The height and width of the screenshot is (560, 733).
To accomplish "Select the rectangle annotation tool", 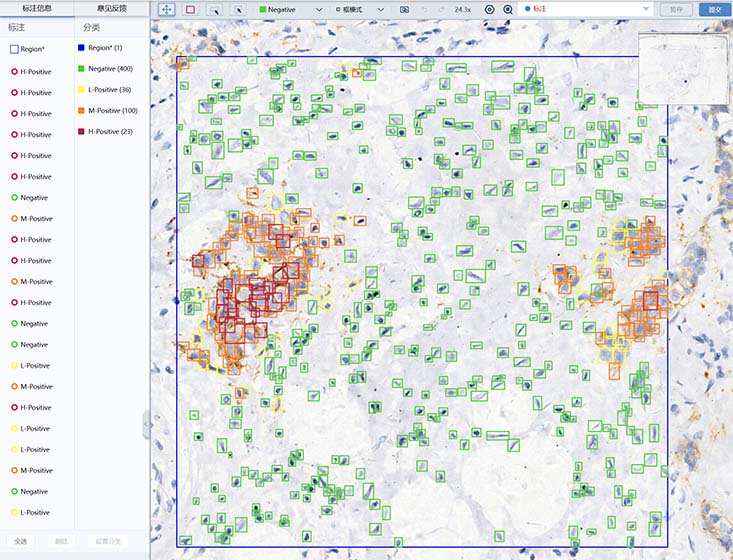I will (x=190, y=9).
